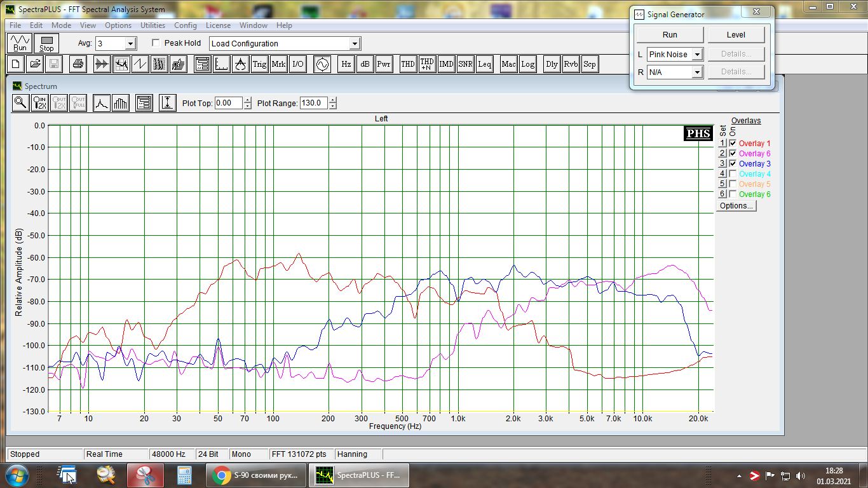Open the Spectrogram view icon

159,64
